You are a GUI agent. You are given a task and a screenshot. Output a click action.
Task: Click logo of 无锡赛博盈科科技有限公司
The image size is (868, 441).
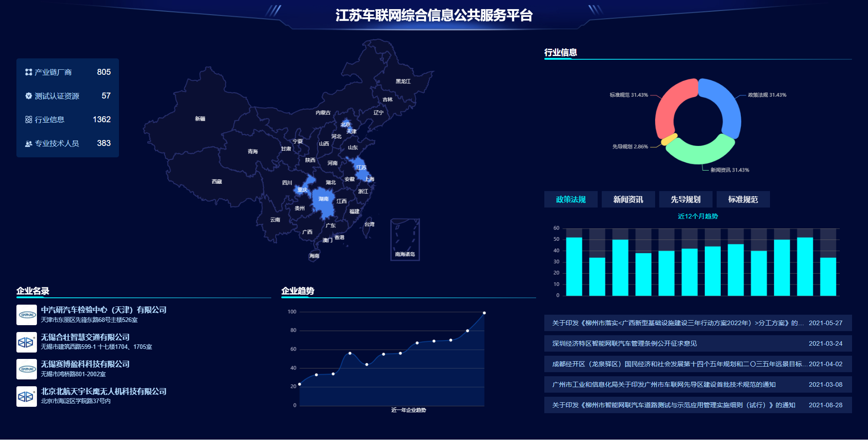coord(26,369)
